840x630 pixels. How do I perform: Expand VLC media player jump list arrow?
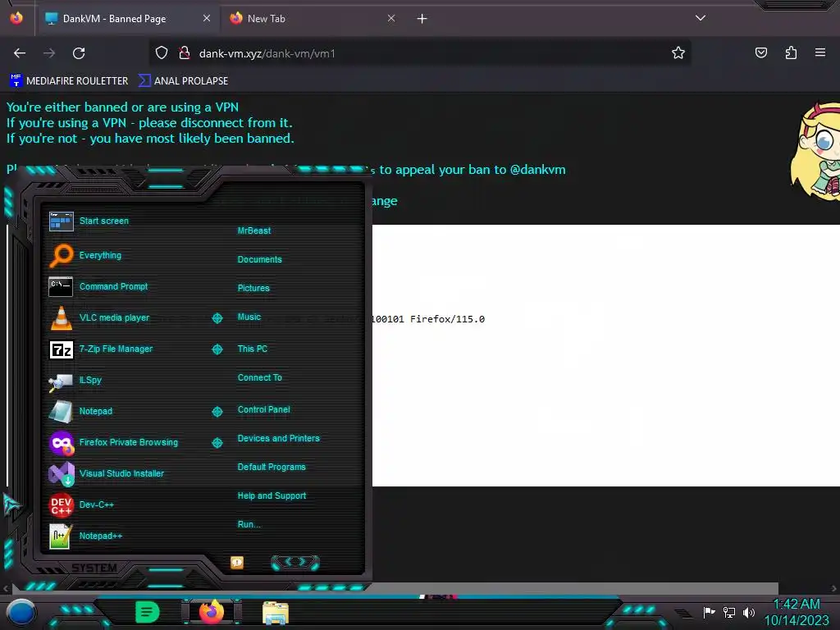pos(217,318)
